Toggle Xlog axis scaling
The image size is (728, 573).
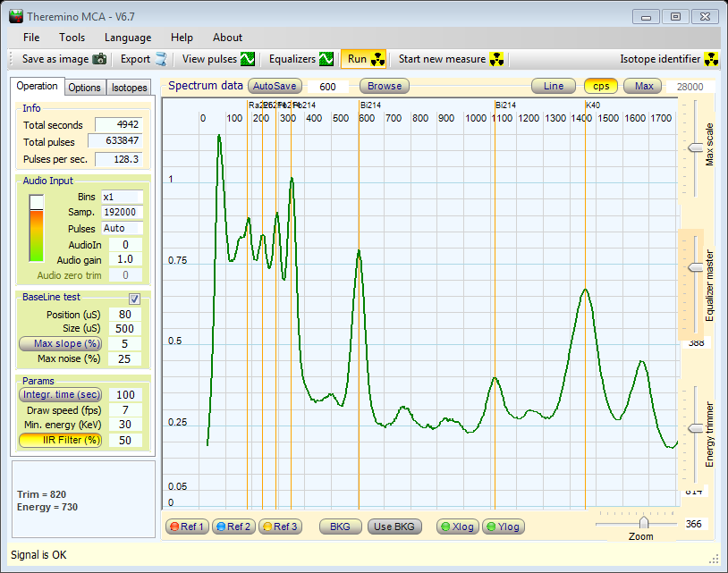point(456,527)
